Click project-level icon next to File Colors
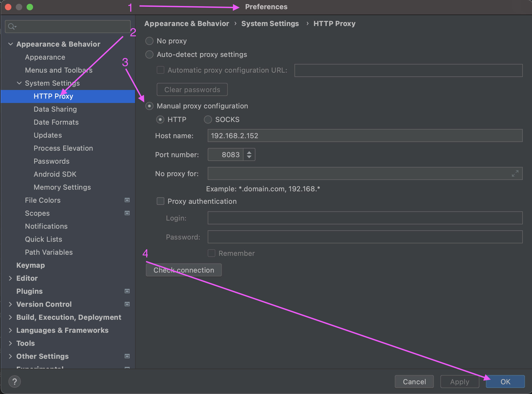Viewport: 532px width, 394px height. pos(127,200)
